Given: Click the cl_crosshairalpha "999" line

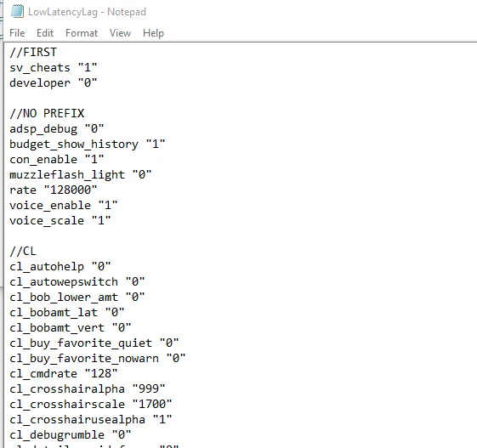Looking at the screenshot, I should tap(88, 389).
